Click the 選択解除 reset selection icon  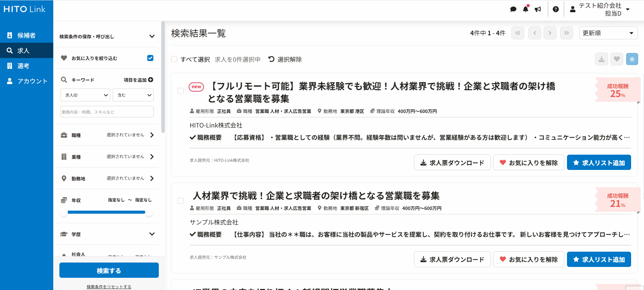click(271, 59)
